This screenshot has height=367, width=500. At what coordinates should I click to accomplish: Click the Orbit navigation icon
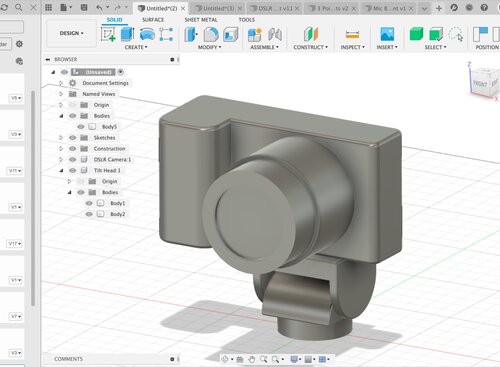point(225,359)
